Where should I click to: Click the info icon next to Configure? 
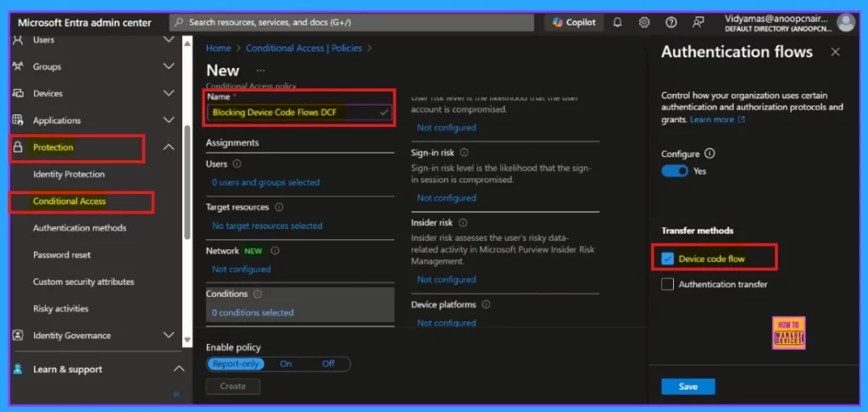709,154
